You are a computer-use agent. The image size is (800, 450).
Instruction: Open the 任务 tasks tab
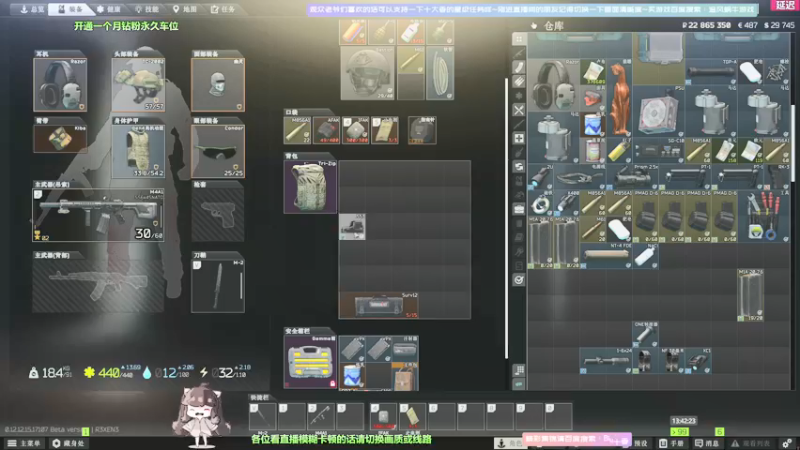(x=223, y=9)
